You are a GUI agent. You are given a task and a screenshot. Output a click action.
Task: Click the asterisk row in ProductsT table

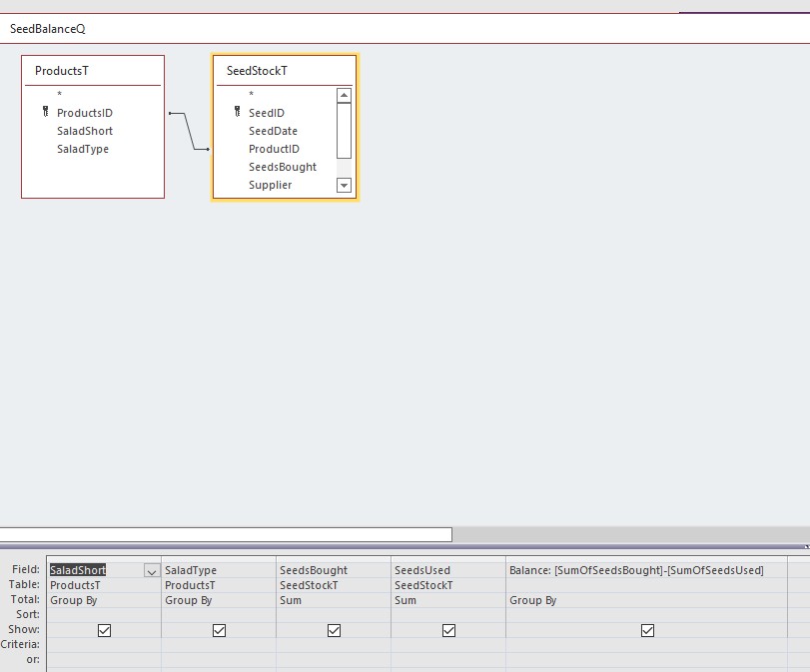tap(60, 95)
